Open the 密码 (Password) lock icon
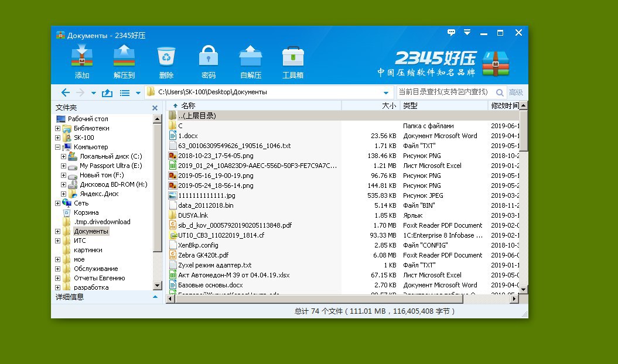The height and width of the screenshot is (364, 618). tap(209, 56)
